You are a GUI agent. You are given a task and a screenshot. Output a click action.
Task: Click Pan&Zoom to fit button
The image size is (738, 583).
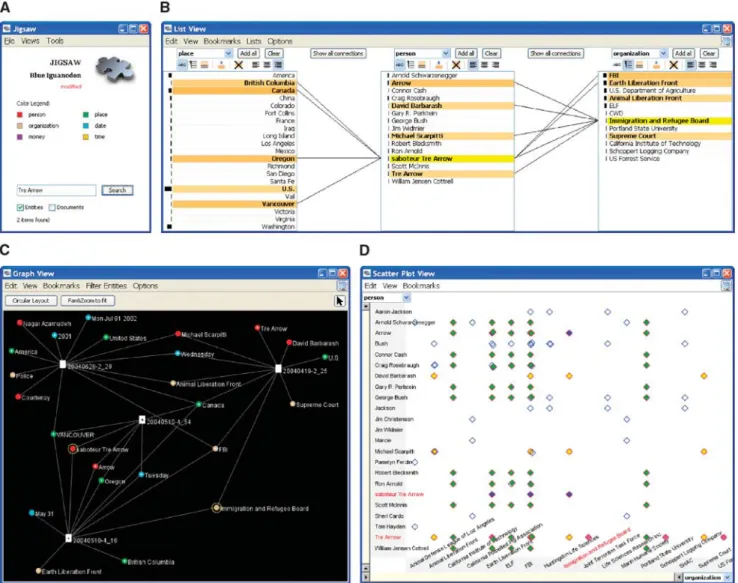click(x=88, y=301)
